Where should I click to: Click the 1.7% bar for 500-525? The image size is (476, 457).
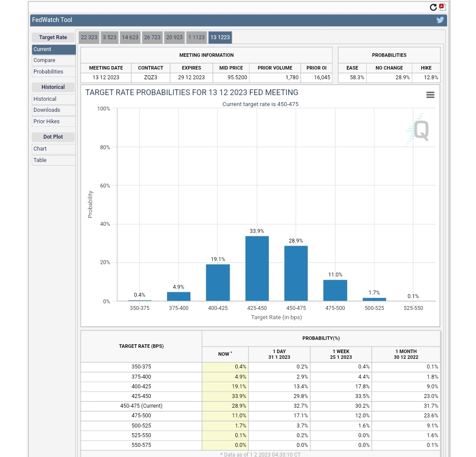click(374, 299)
